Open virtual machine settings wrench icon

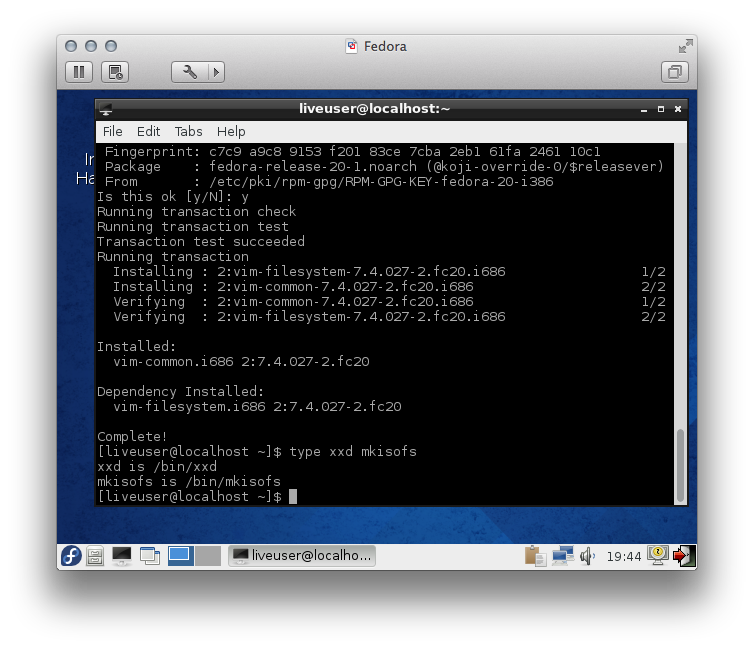pyautogui.click(x=189, y=72)
